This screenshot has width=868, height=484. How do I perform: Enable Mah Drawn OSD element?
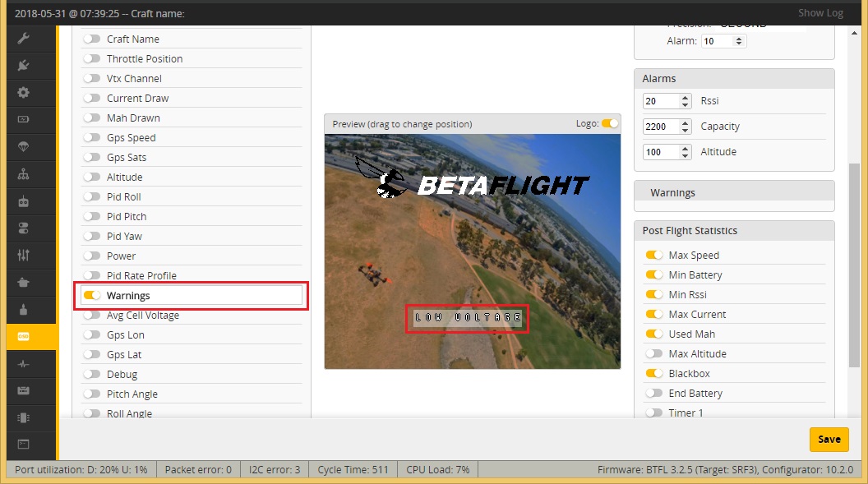pos(92,118)
